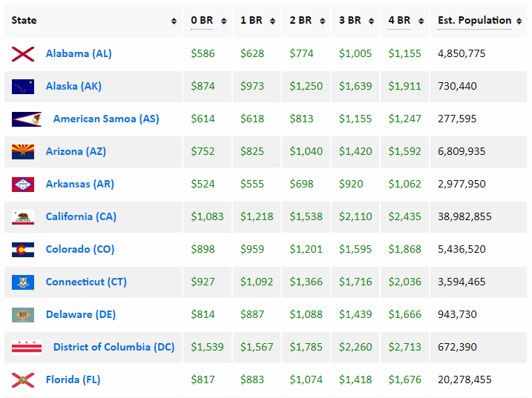Sort by Est. Population column arrows
532x398 pixels.
coord(519,21)
